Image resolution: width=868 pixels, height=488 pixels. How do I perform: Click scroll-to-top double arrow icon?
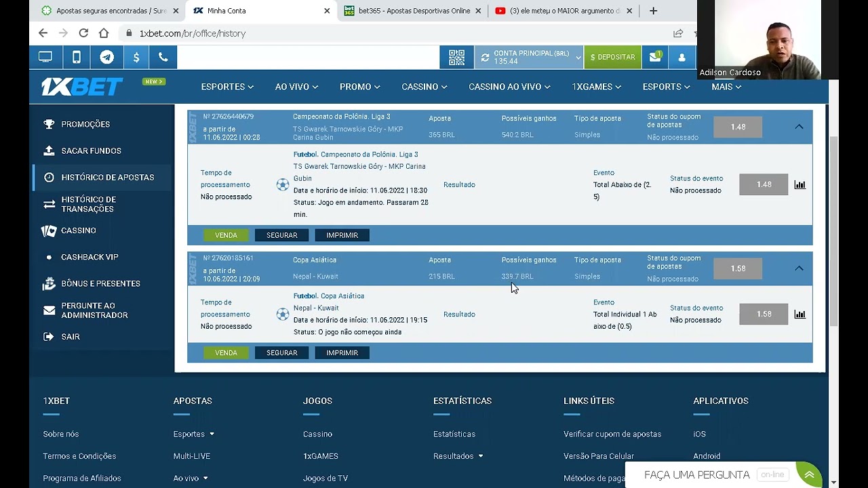tap(809, 475)
